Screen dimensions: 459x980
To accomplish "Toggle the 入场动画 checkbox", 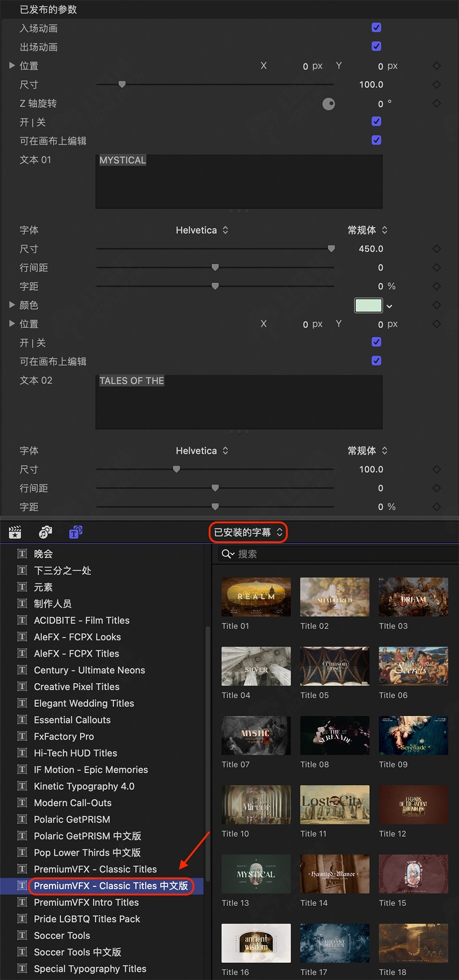I will pos(377,28).
